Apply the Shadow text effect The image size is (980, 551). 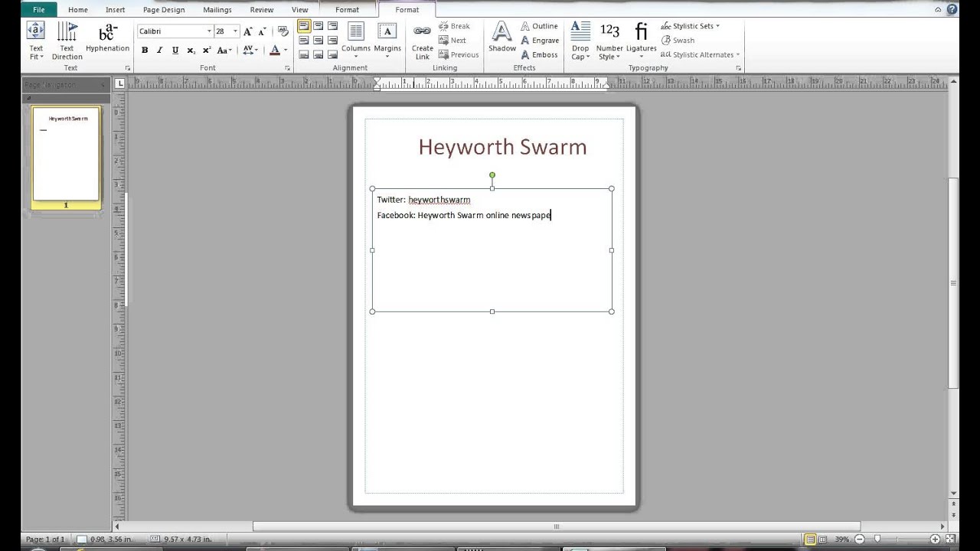(x=502, y=37)
